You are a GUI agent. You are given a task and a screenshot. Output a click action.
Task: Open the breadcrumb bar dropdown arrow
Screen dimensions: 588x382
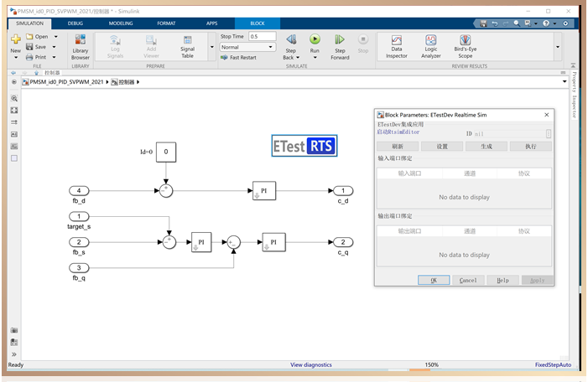pos(565,81)
